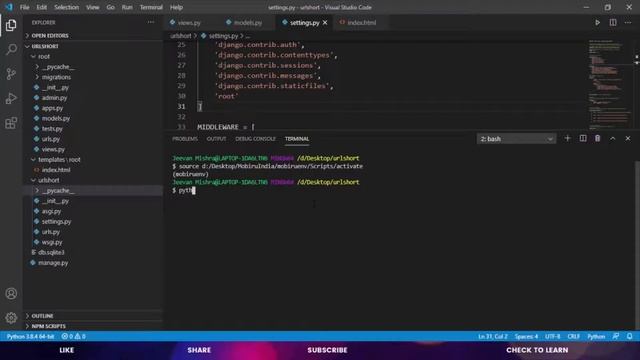The width and height of the screenshot is (640, 360).
Task: Split the editor to the right
Action: pos(613,22)
